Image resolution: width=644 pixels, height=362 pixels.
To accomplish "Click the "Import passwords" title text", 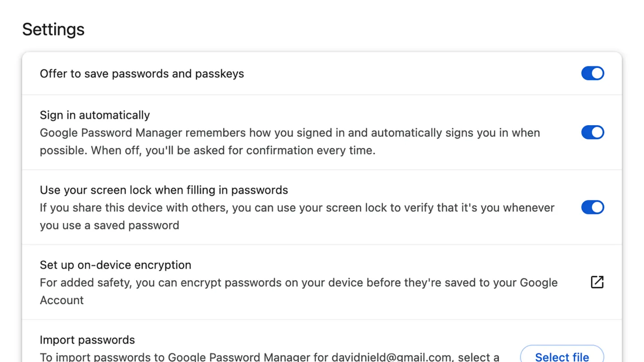I will pyautogui.click(x=87, y=340).
